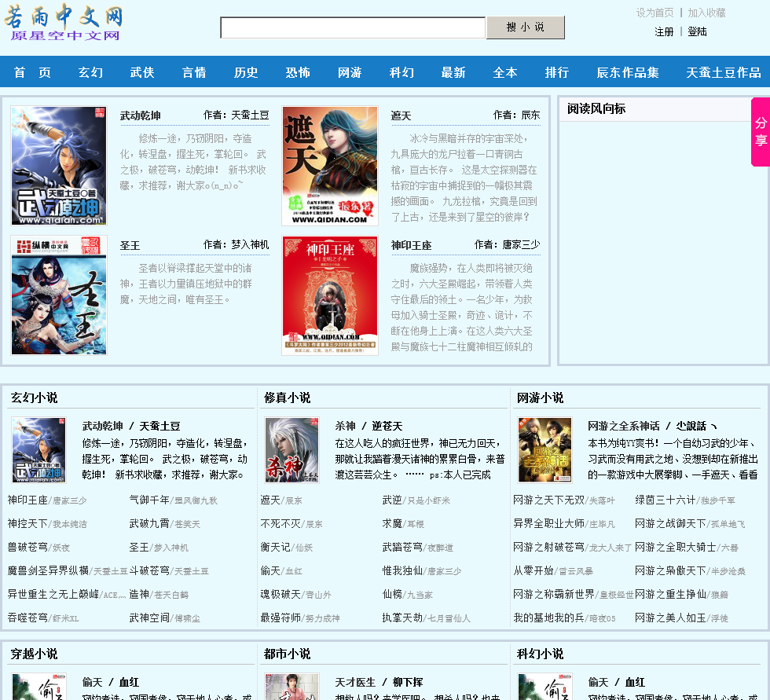Click the pink 分享 share tab
770x700 pixels.
point(761,131)
